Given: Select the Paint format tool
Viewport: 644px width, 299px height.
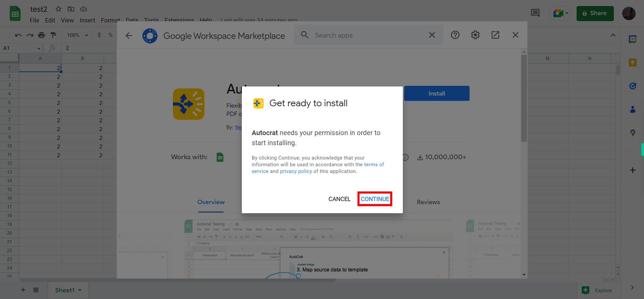Looking at the screenshot, I should click(53, 35).
